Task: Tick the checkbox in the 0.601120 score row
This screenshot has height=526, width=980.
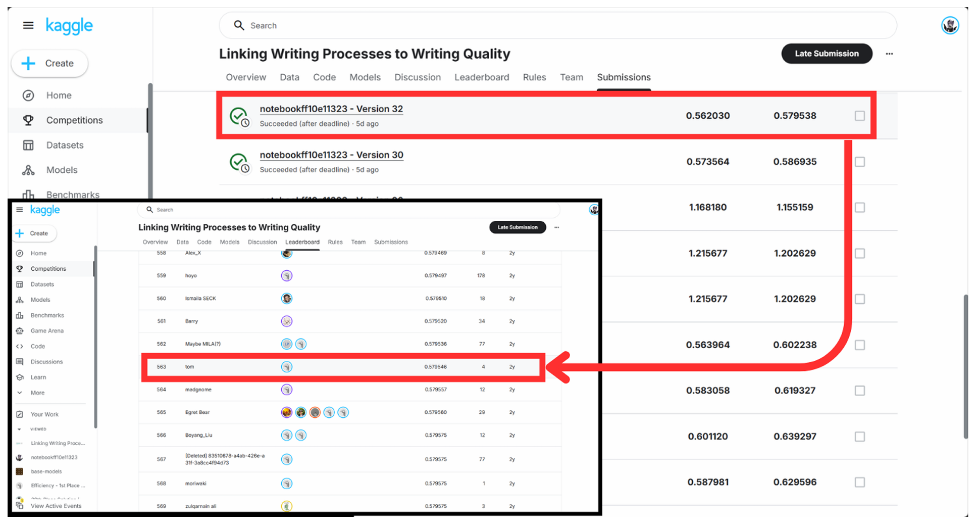Action: coord(860,437)
